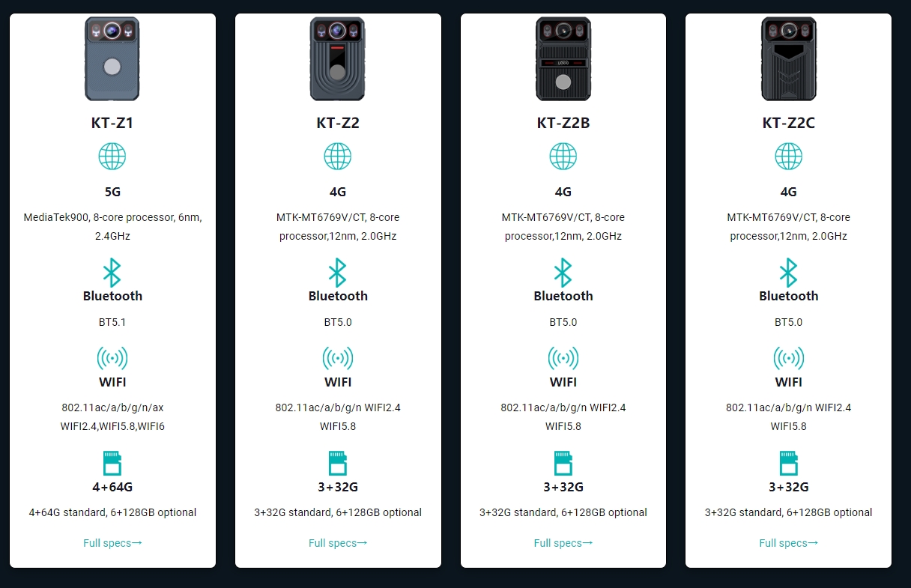
Task: Open Full specs link for KT-Z2
Action: 338,543
